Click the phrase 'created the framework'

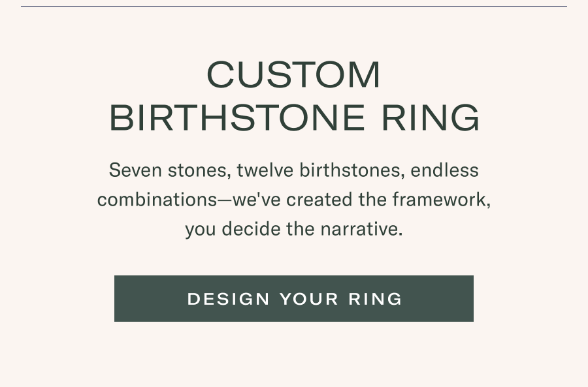(387, 199)
